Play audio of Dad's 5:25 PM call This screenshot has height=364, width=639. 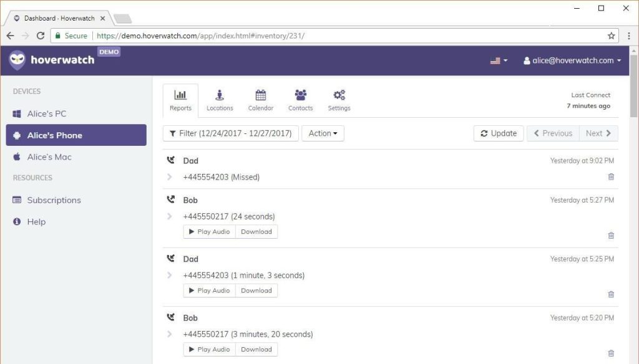208,290
